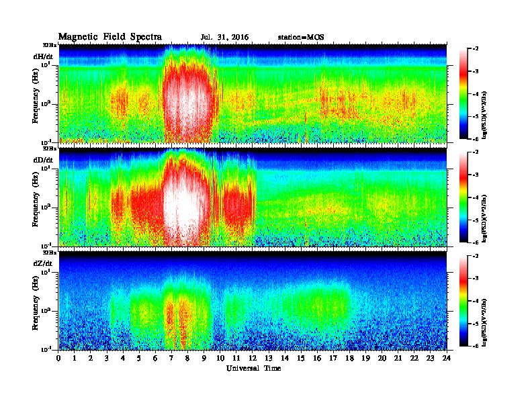Screen dimensions: 532x411
Task: Click the 10^0 frequency tick of the dH/dt panel
Action: pos(46,103)
